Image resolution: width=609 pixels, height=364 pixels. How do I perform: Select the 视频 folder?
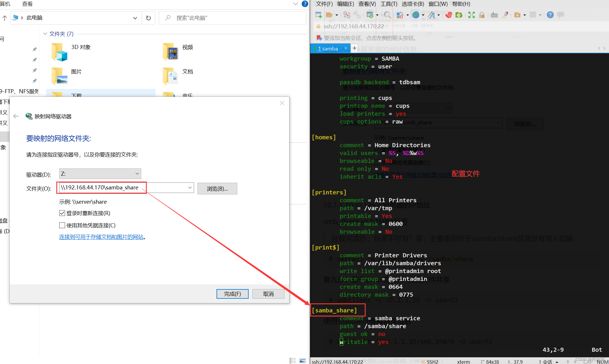pyautogui.click(x=178, y=52)
